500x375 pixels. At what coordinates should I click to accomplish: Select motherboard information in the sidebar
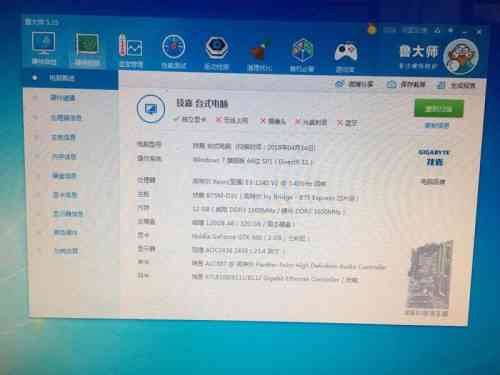pyautogui.click(x=63, y=137)
